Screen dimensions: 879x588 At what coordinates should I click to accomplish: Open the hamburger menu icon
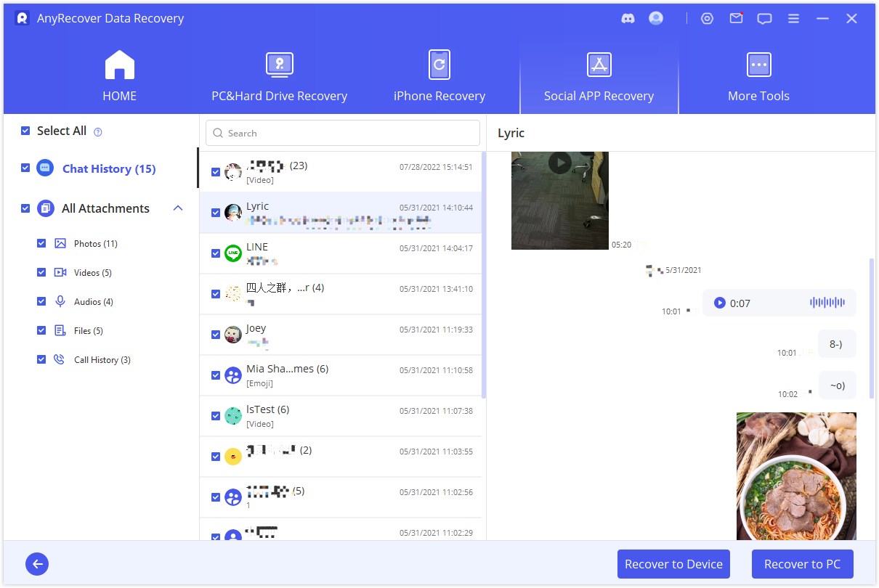click(x=793, y=19)
